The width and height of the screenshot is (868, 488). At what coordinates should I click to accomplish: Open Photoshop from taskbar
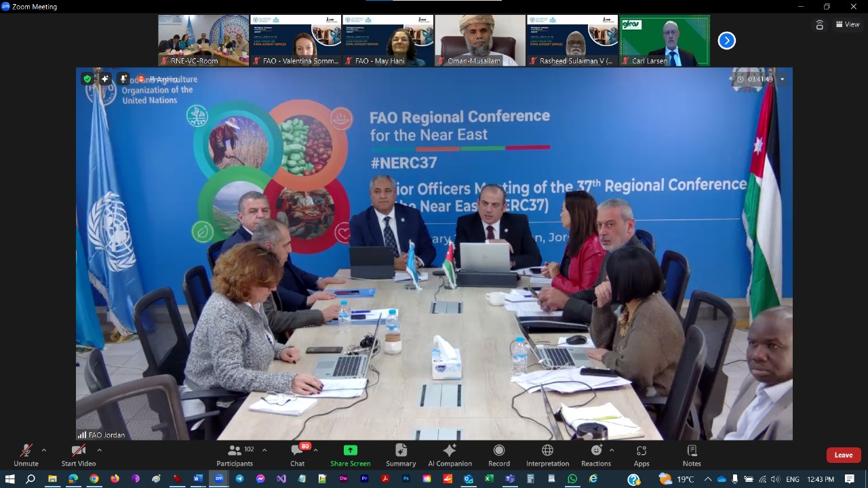click(x=406, y=479)
